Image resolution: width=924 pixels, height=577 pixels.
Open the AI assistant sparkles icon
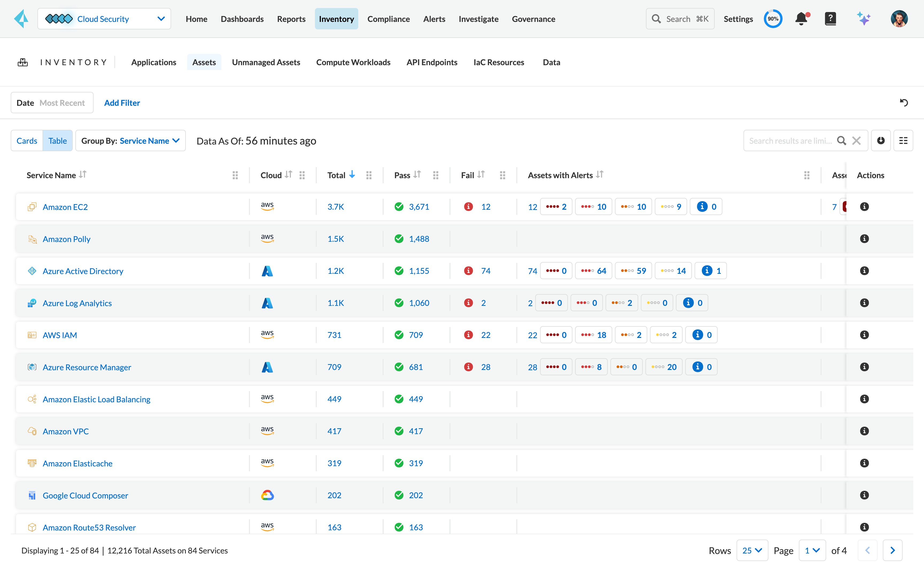[x=864, y=18]
